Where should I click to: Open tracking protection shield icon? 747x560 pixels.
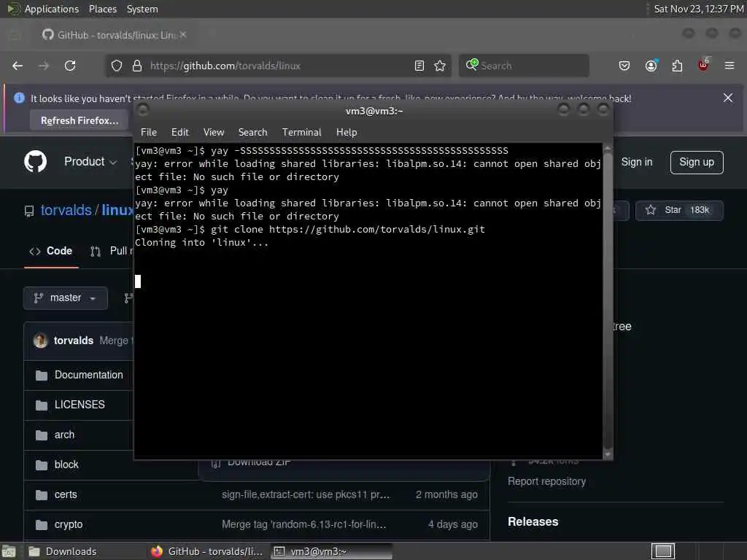point(117,66)
